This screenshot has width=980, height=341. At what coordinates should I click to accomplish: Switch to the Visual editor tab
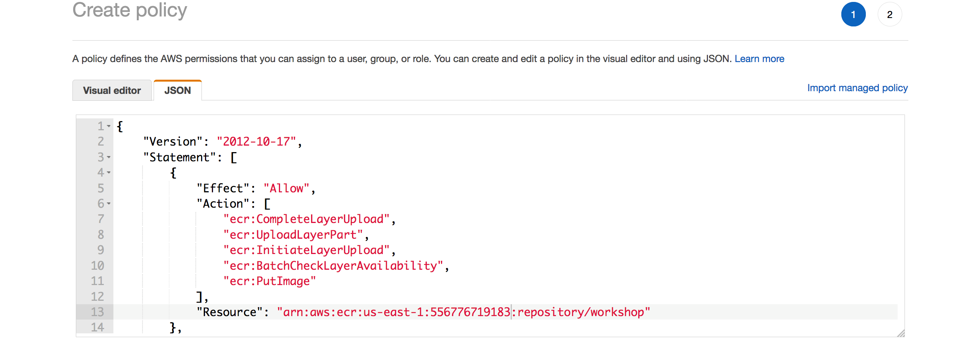click(112, 90)
